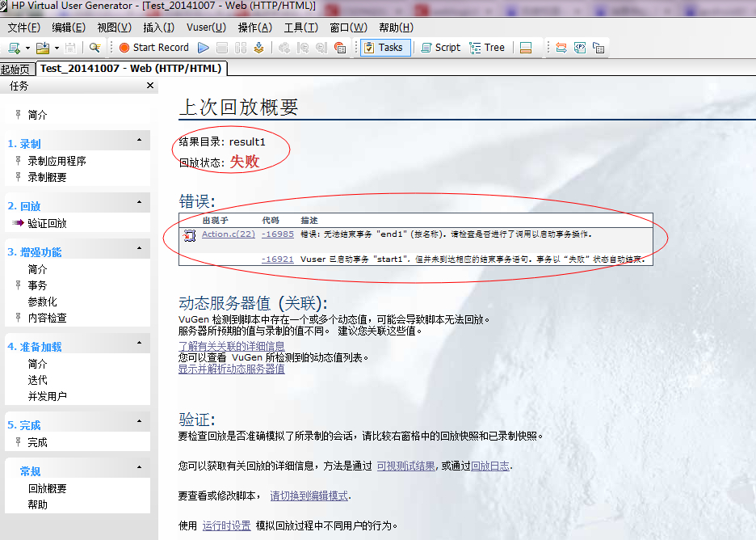
Task: Select the 迭代 task
Action: pos(37,380)
